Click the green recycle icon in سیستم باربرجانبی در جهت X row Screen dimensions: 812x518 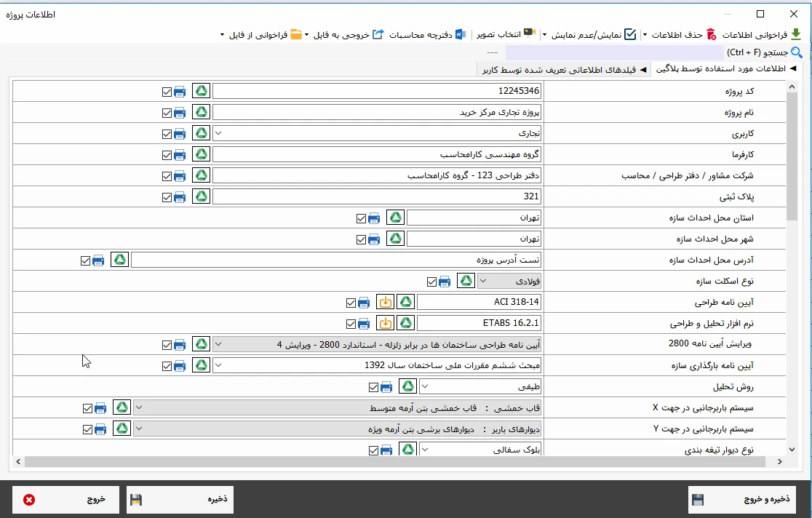click(x=122, y=407)
